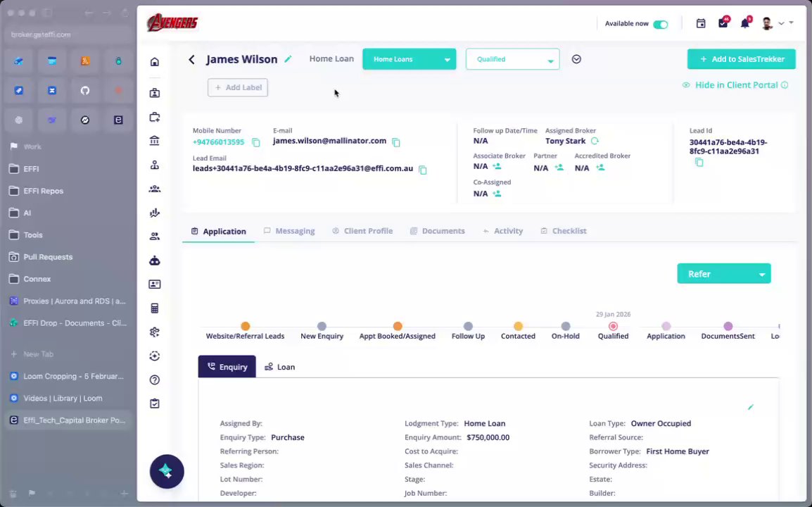Viewport: 812px width, 507px height.
Task: Open the Refer dropdown button
Action: click(723, 274)
